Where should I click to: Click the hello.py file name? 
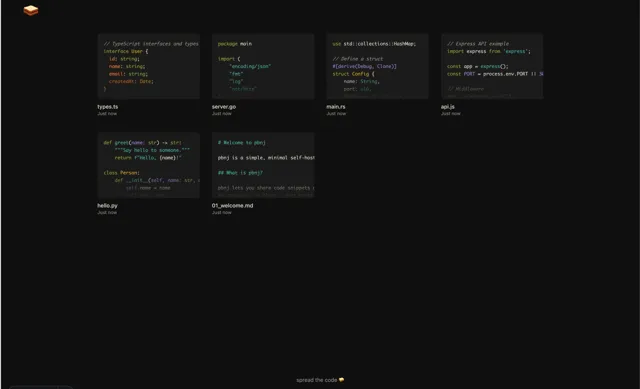tap(107, 206)
